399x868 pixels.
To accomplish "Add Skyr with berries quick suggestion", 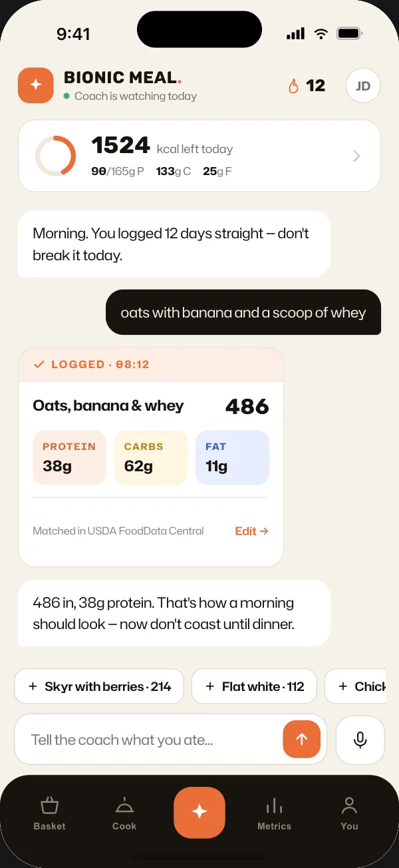I will click(99, 686).
